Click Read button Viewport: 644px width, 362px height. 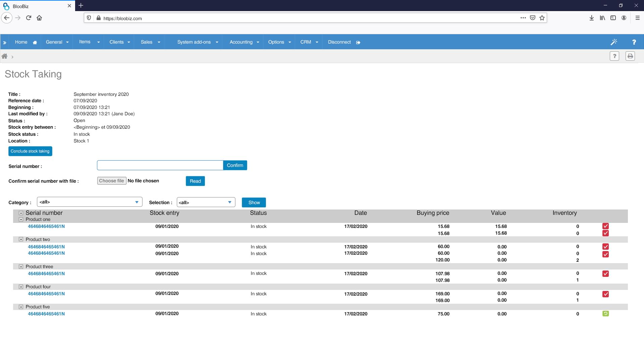195,181
